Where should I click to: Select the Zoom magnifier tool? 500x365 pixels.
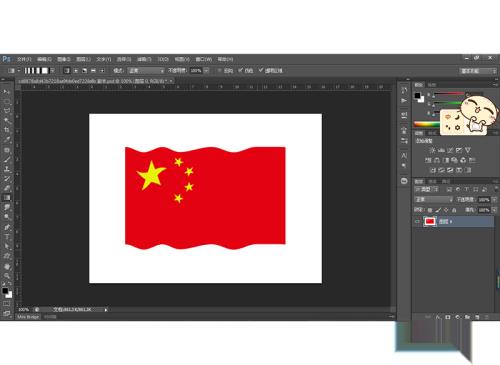point(7,276)
